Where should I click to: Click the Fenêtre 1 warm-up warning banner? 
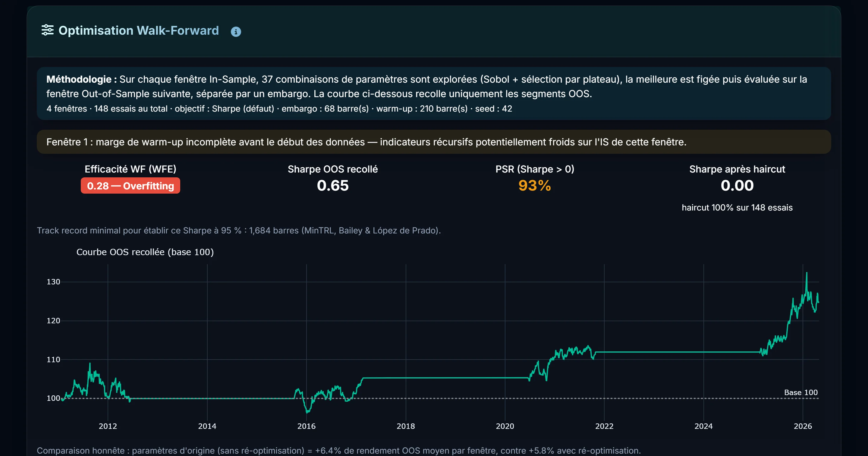click(434, 142)
